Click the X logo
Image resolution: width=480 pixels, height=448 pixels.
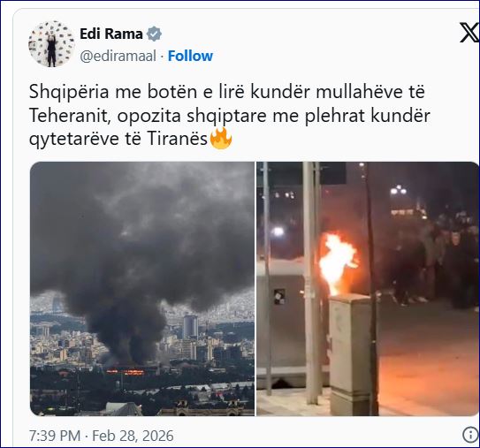coord(469,33)
